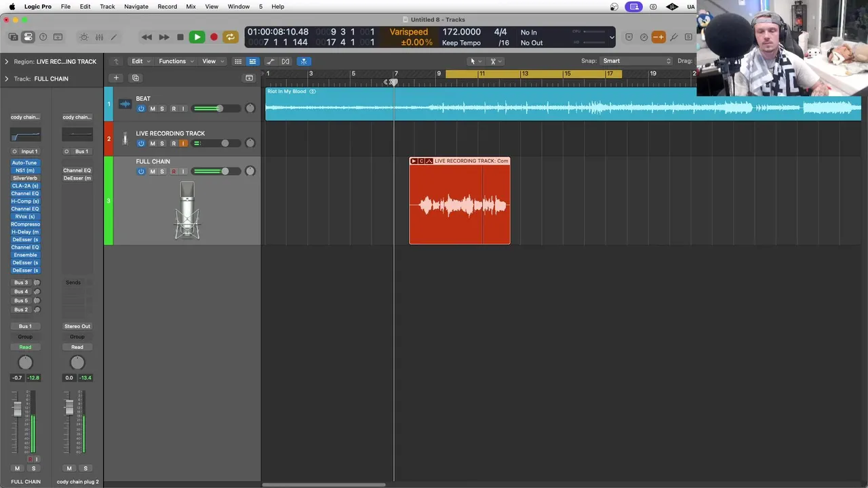This screenshot has height=488, width=868.
Task: Switch to grid view icon in Tracks menu bar
Action: coord(238,62)
